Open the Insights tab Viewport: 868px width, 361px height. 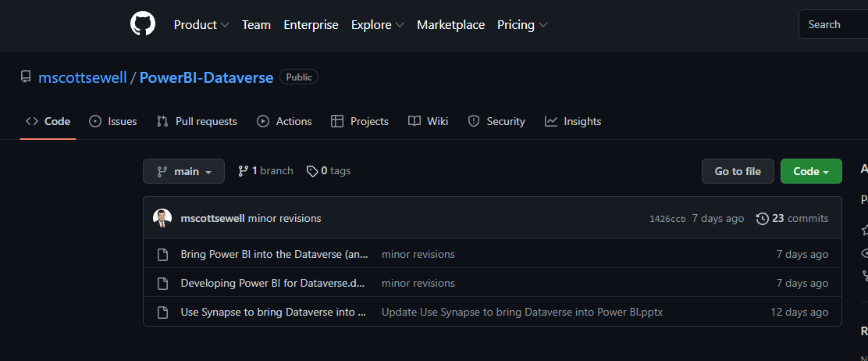point(573,121)
